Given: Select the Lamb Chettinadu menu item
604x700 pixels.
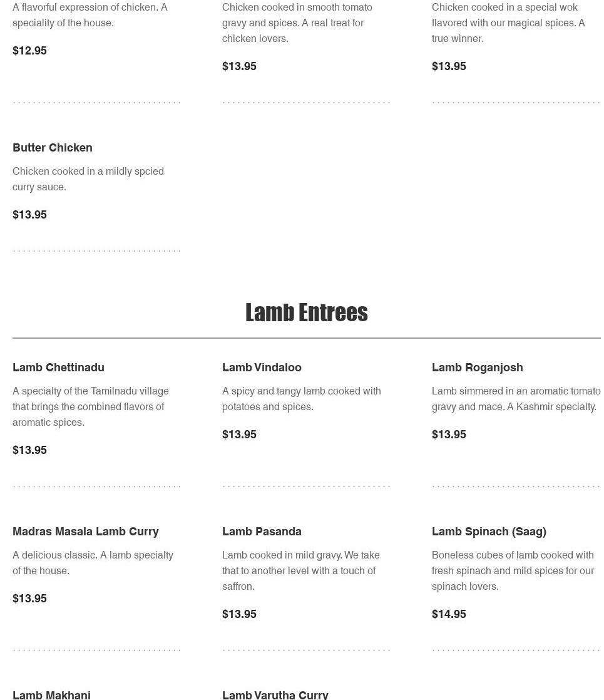Looking at the screenshot, I should pyautogui.click(x=58, y=368).
